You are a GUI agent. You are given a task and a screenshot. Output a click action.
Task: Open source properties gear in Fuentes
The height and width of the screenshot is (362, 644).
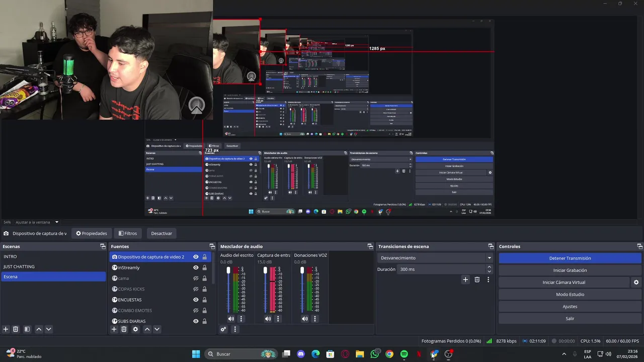tap(135, 329)
